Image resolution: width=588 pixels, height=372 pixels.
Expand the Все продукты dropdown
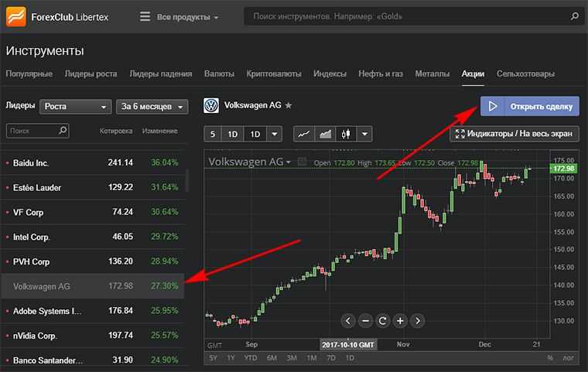click(187, 17)
